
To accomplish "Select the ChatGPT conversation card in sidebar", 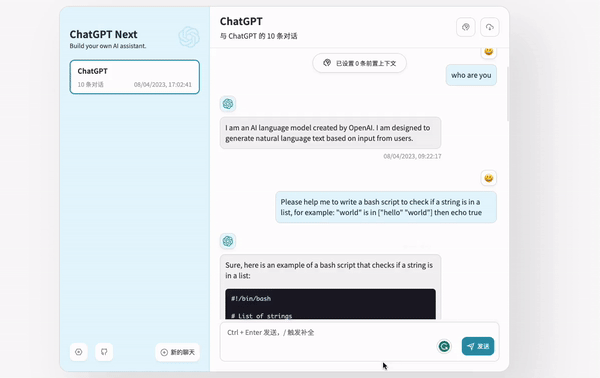I will click(x=135, y=77).
